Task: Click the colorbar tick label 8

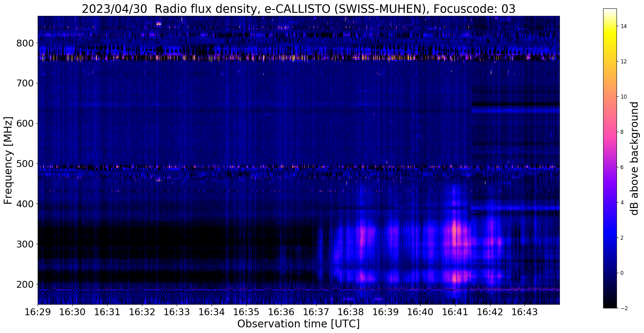Action: [622, 132]
